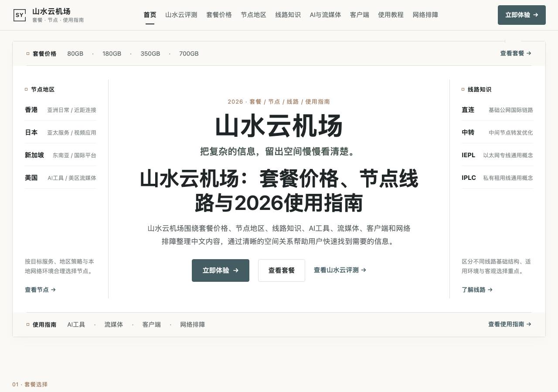
Task: Click 客户端 in the 使用指南 bar
Action: pos(152,324)
